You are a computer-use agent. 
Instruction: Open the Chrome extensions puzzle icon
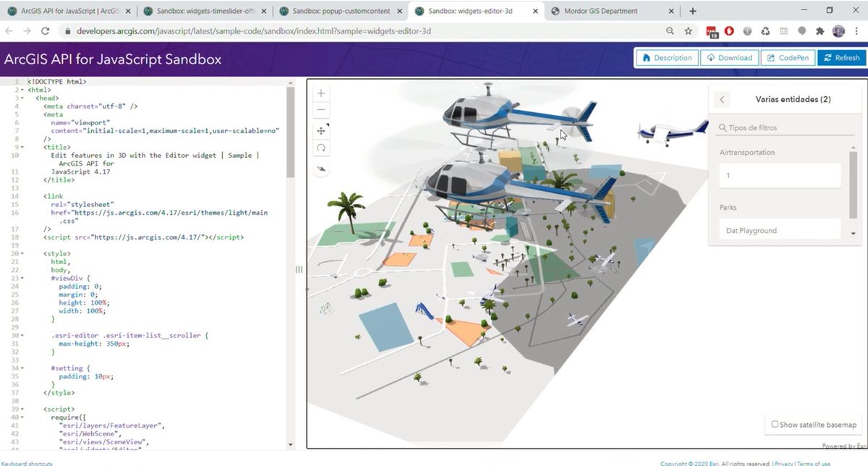(820, 32)
